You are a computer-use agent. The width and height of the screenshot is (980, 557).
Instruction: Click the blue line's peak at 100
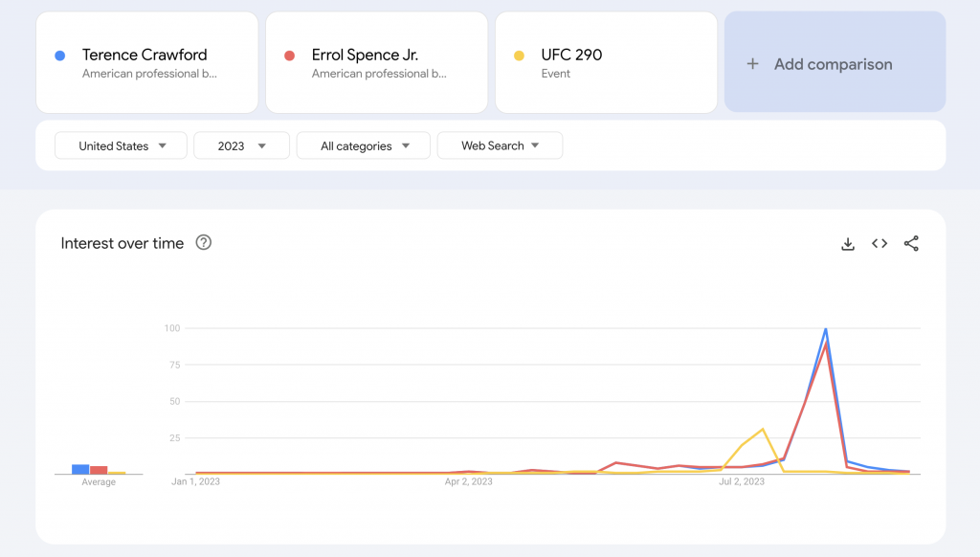(825, 330)
